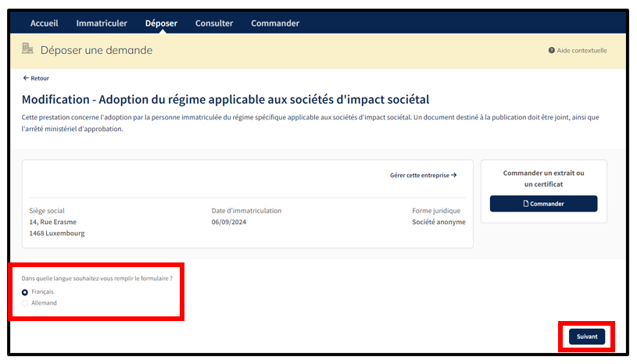Click the 14, Rue Erasme address text
This screenshot has width=637, height=364.
click(x=54, y=222)
